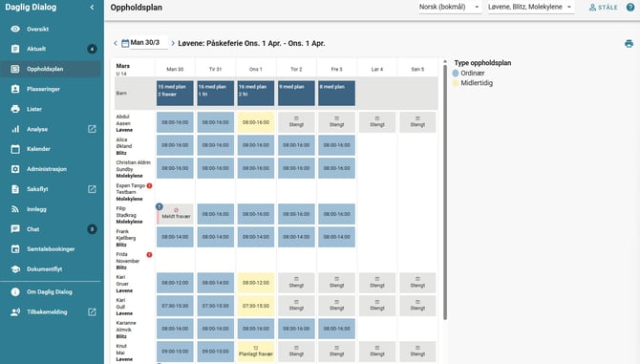640x364 pixels.
Task: Click the blue badge on Filip's Meldt fravær
Action: pyautogui.click(x=160, y=207)
